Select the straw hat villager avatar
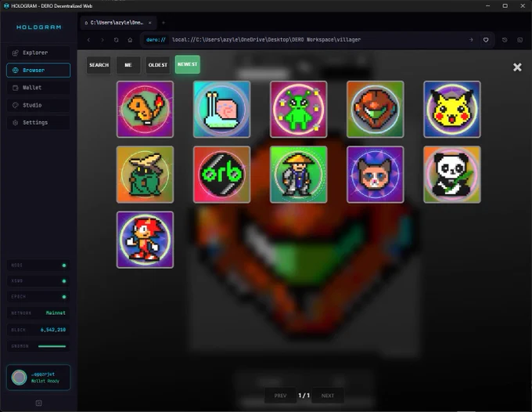This screenshot has height=412, width=532. [x=299, y=175]
